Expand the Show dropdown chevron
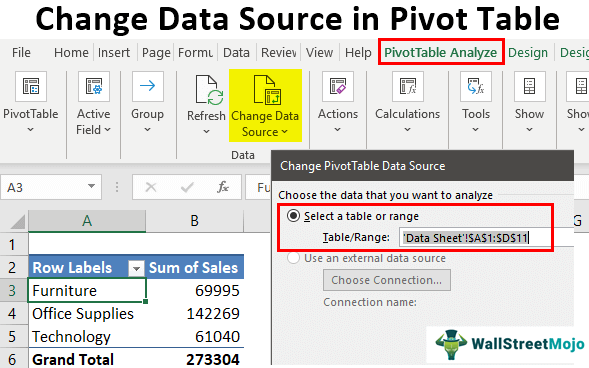The image size is (589, 368). tap(529, 130)
